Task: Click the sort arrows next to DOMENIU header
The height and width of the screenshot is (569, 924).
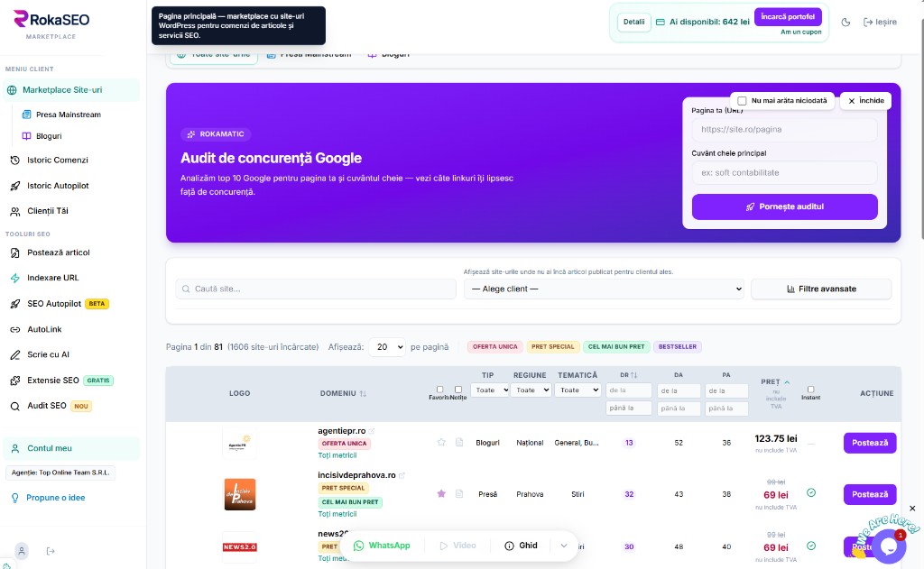Action: point(363,393)
